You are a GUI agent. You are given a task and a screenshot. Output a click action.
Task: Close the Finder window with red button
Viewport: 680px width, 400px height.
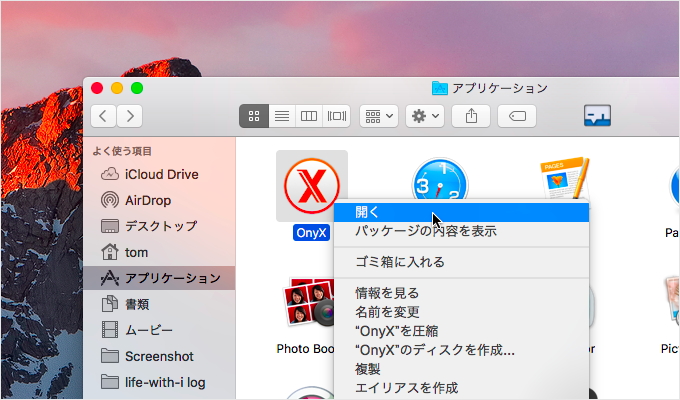[97, 88]
